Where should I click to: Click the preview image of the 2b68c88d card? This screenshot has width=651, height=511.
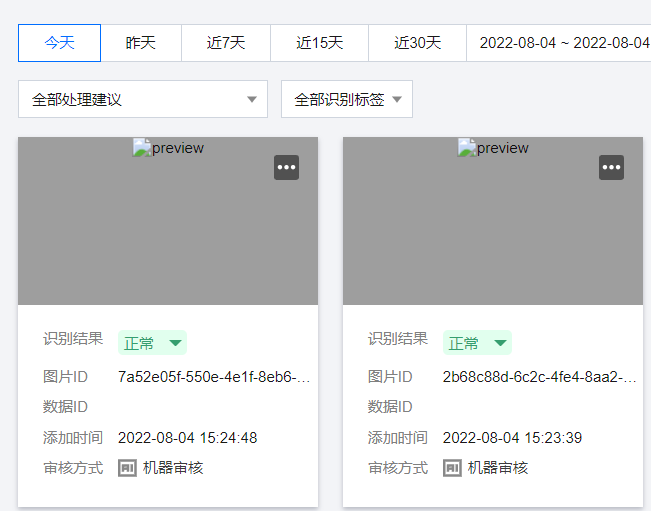(x=493, y=221)
